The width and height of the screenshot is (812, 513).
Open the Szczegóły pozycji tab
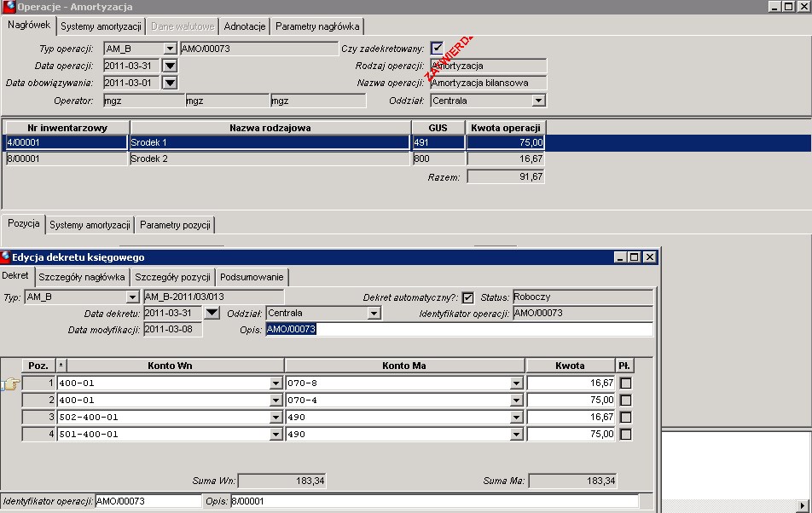[172, 277]
